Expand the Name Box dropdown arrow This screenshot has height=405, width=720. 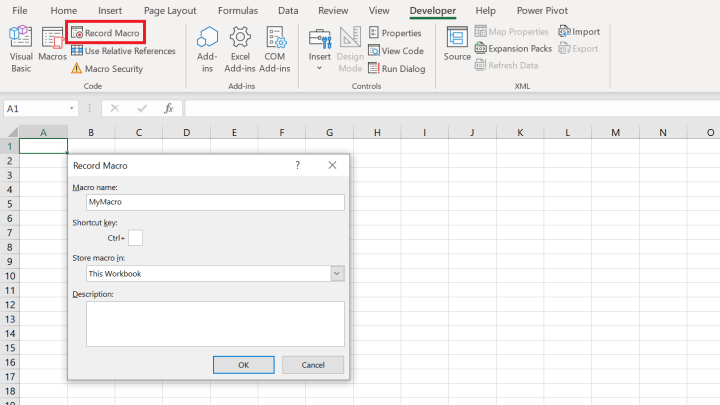72,108
